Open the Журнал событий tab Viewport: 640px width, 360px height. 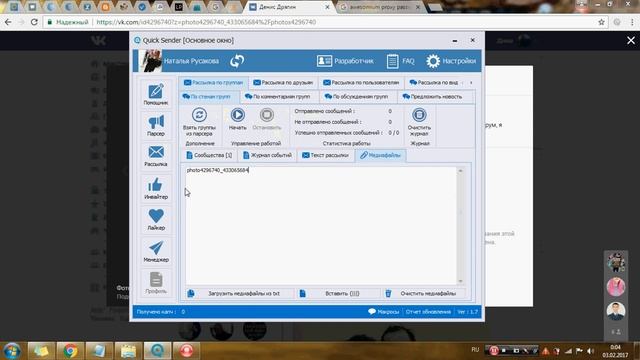click(267, 156)
